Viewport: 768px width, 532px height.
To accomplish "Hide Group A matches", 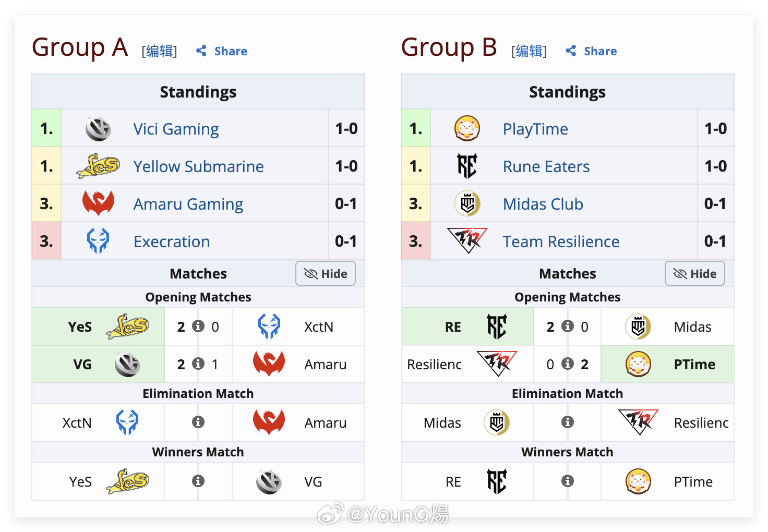I will tap(326, 273).
